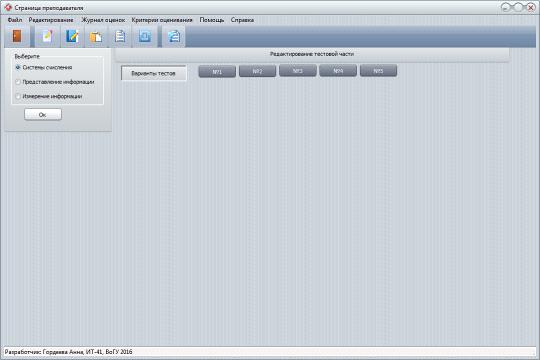
Task: Open the Редактирование menu
Action: pos(51,20)
